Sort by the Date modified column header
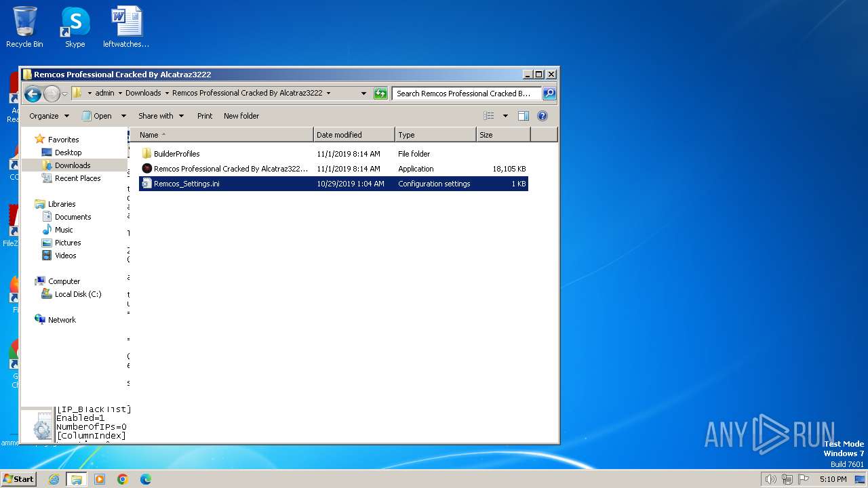 pos(354,135)
